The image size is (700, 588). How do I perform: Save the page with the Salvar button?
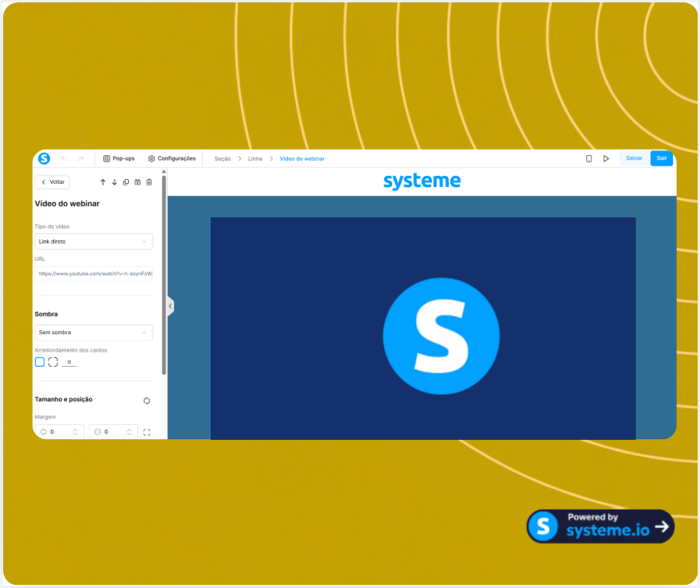click(x=633, y=158)
